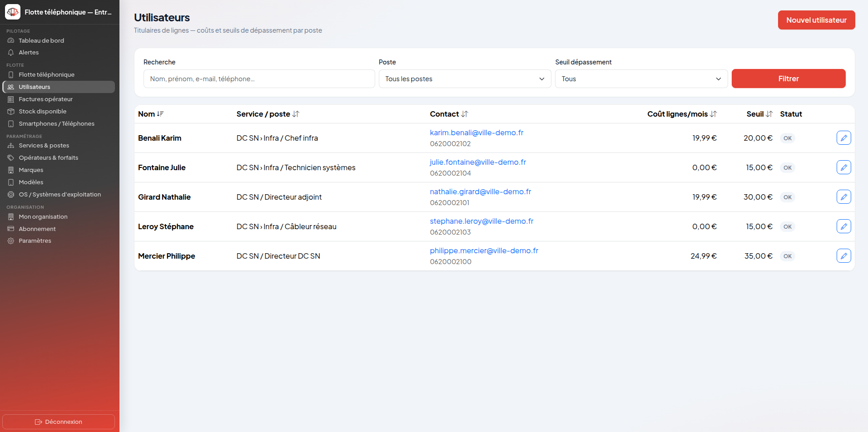Open Paramètres in the sidebar
The image size is (868, 432).
point(59,241)
